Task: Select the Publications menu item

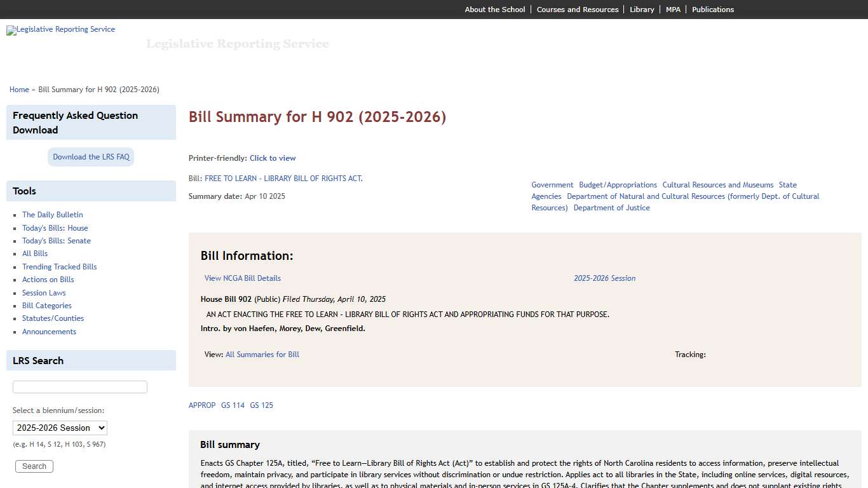Action: [713, 9]
